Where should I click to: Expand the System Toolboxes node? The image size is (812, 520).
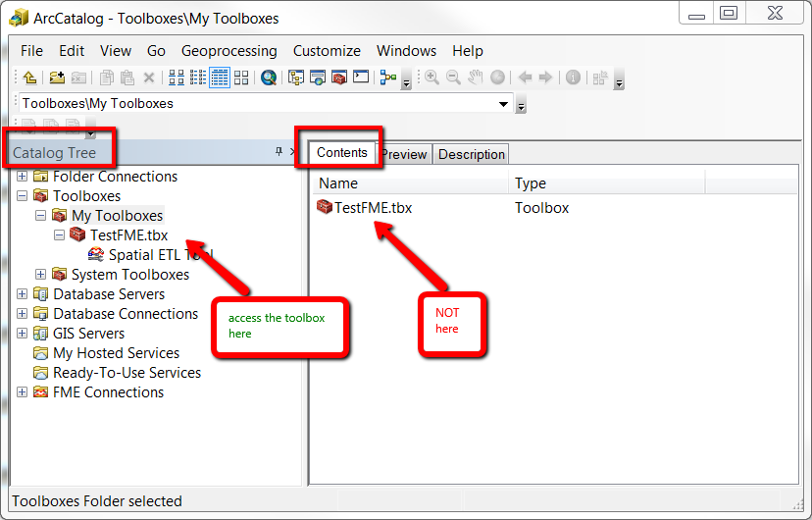(40, 275)
